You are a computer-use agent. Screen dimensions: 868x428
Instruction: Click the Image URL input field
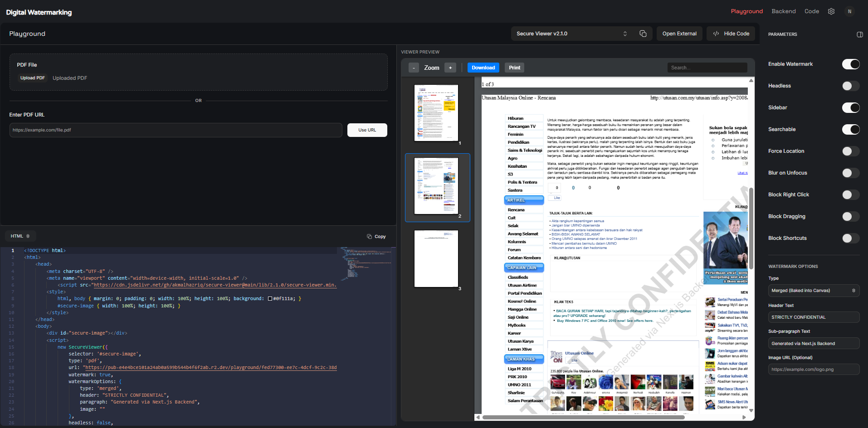[x=814, y=370]
